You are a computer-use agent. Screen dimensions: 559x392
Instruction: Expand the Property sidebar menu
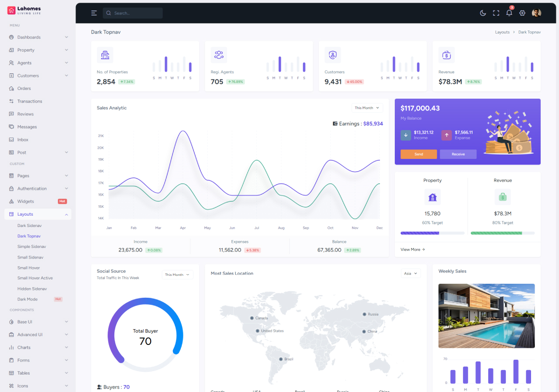(x=38, y=50)
